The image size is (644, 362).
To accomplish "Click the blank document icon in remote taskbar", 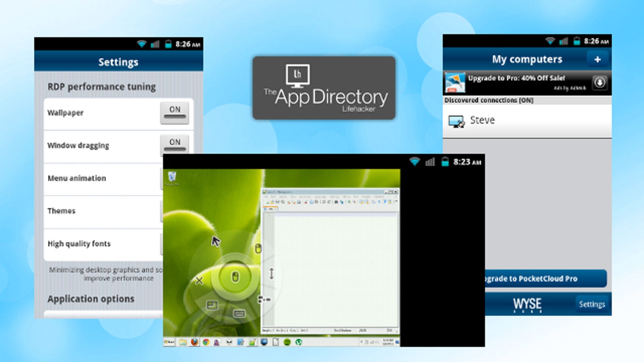I will tap(275, 342).
